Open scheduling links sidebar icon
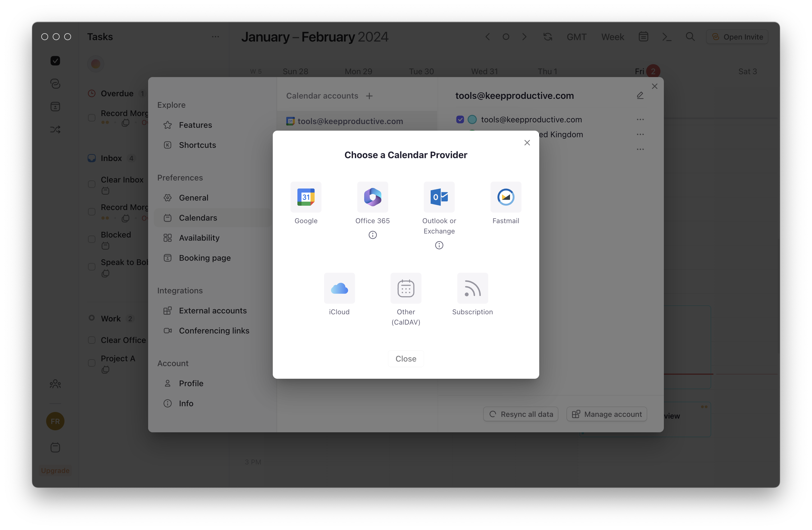The height and width of the screenshot is (530, 812). 55,84
